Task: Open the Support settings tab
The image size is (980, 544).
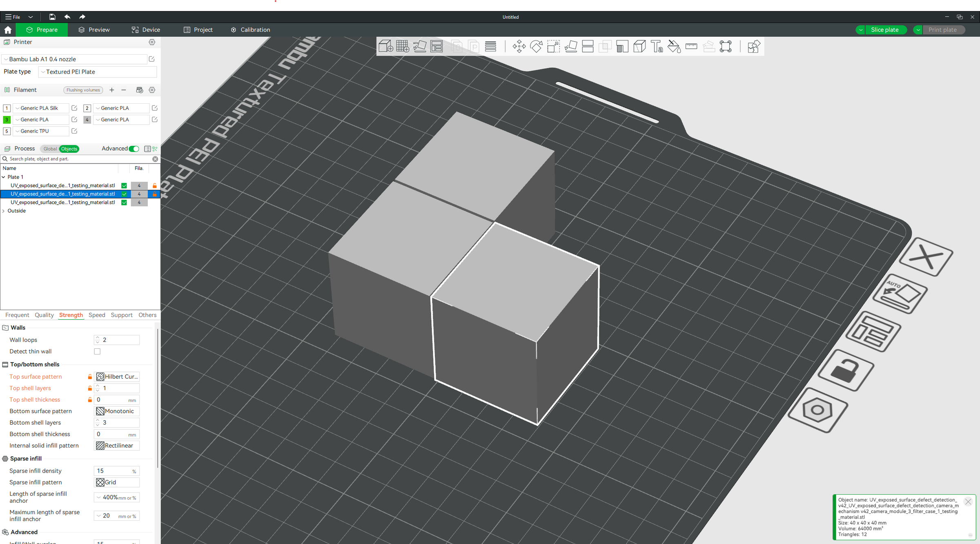Action: [122, 315]
